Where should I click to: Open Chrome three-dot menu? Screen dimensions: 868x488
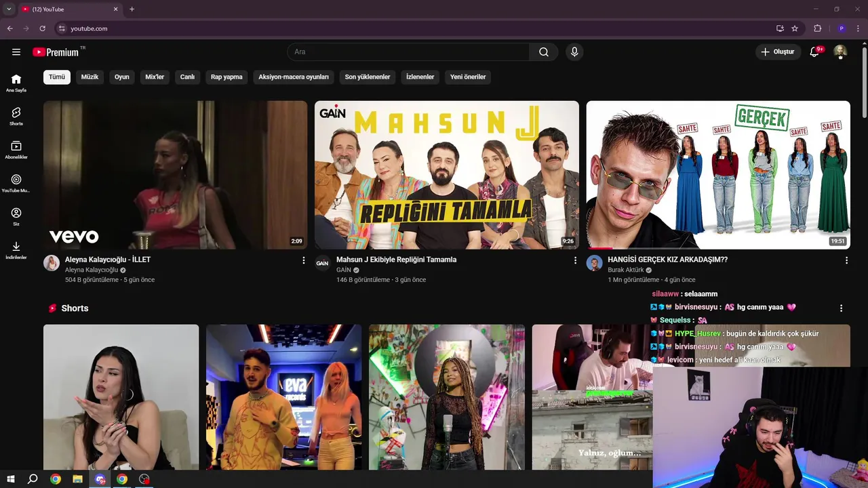pyautogui.click(x=858, y=28)
